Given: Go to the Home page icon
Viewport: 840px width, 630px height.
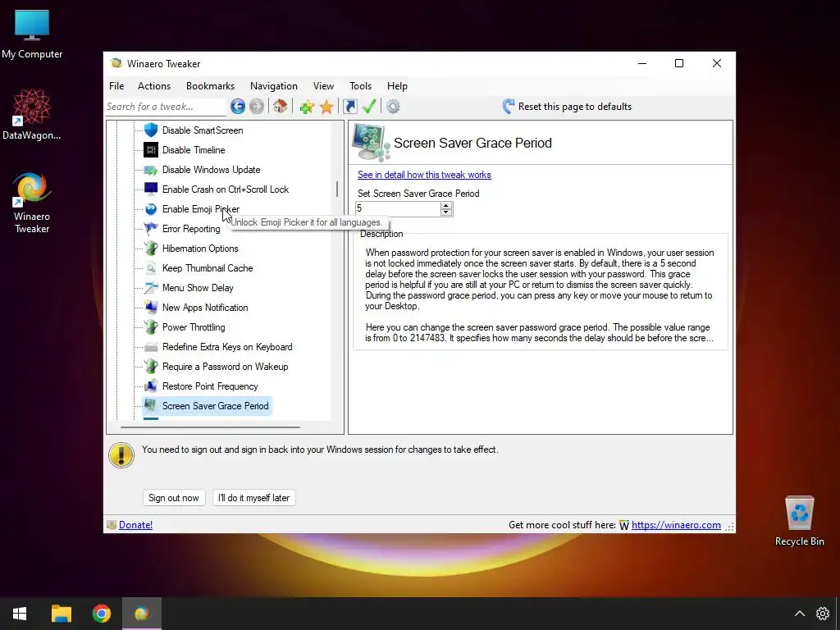Looking at the screenshot, I should point(281,106).
